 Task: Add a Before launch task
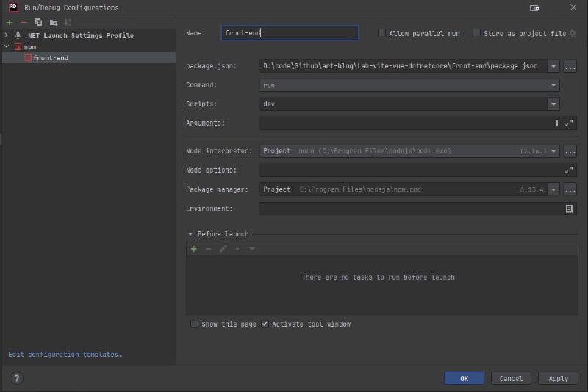click(194, 249)
